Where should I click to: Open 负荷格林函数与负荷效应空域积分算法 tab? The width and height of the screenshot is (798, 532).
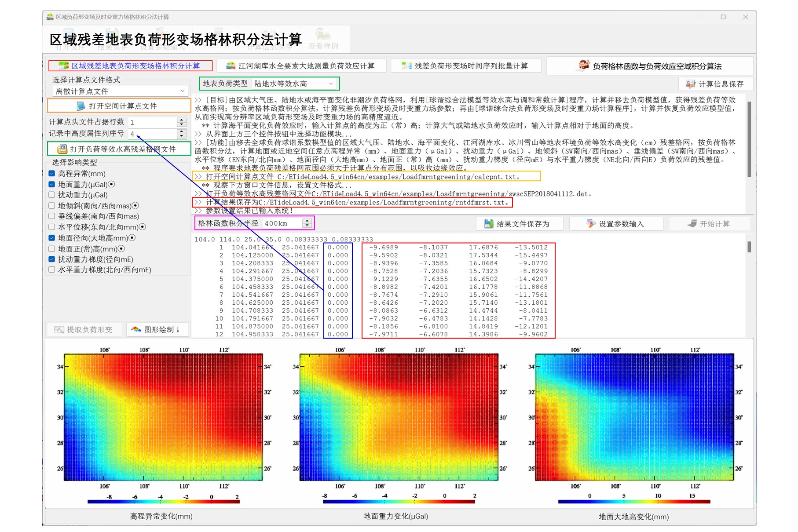[x=650, y=66]
